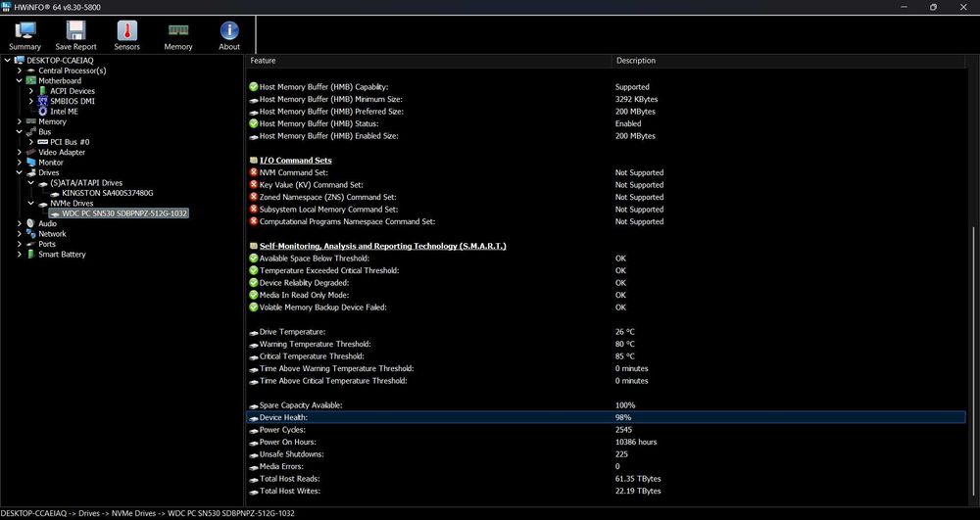Click the ACPI Devices icon
Image resolution: width=980 pixels, height=520 pixels.
[42, 91]
